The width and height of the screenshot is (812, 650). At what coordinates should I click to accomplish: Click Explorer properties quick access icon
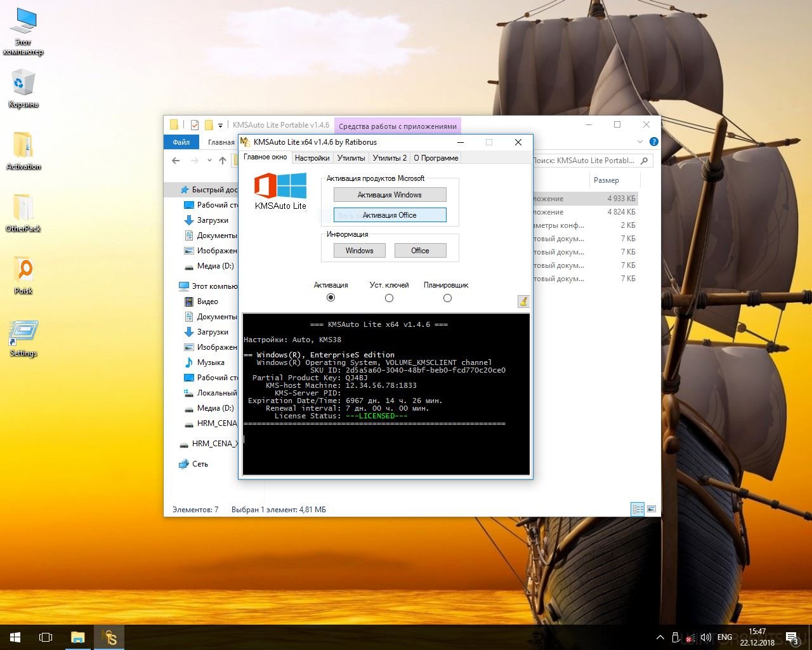point(195,125)
